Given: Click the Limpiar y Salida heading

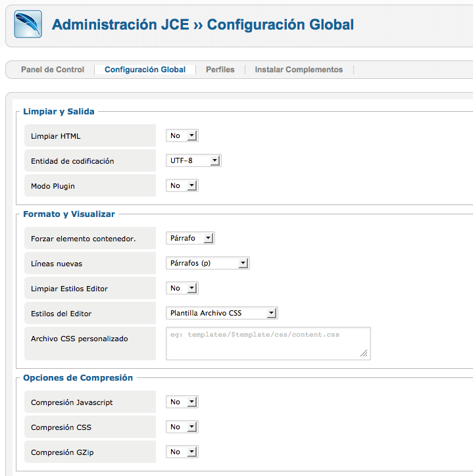Looking at the screenshot, I should coord(59,111).
